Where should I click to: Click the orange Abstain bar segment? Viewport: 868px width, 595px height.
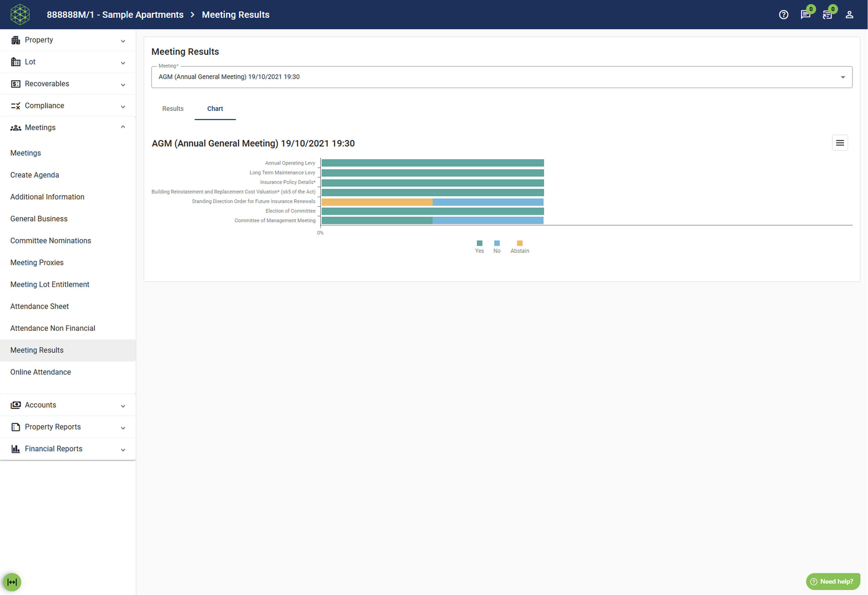pos(377,202)
